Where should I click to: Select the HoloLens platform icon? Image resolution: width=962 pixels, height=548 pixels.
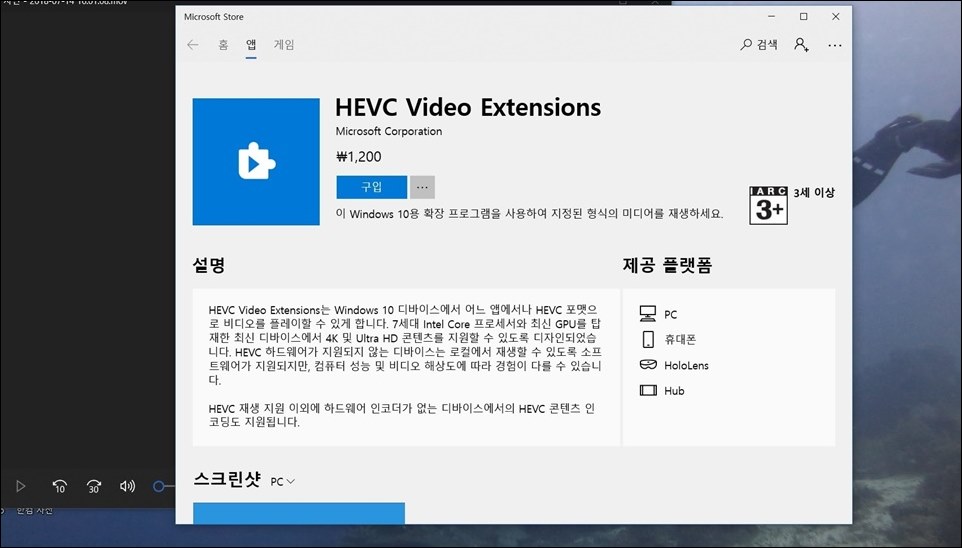coord(648,365)
